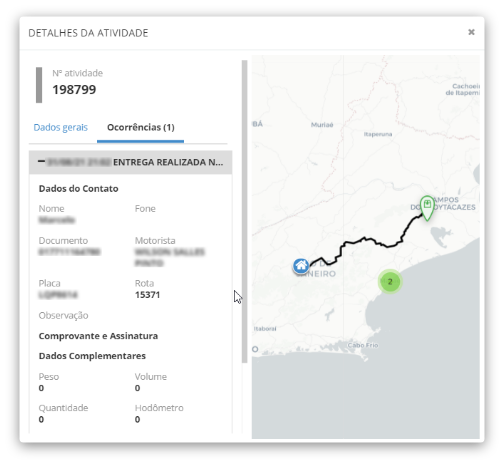This screenshot has height=465, width=504.
Task: Close the Detalhes da Atividade dialog
Action: coord(471,32)
